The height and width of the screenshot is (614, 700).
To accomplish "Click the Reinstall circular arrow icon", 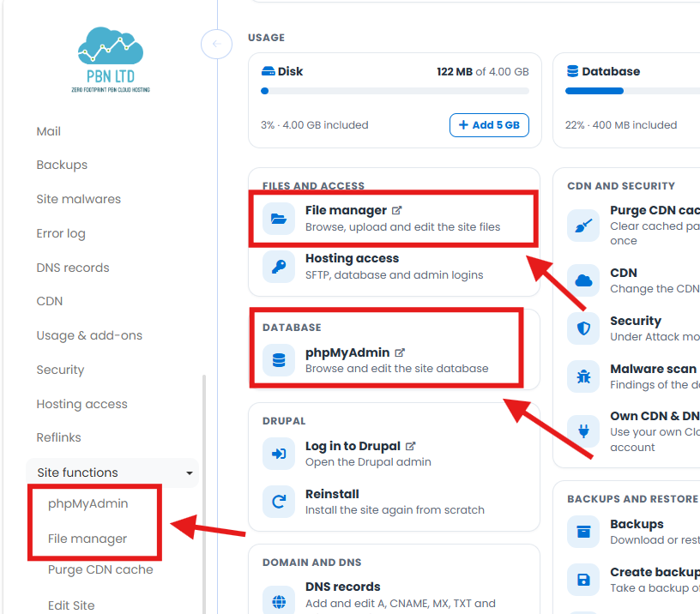I will click(279, 502).
